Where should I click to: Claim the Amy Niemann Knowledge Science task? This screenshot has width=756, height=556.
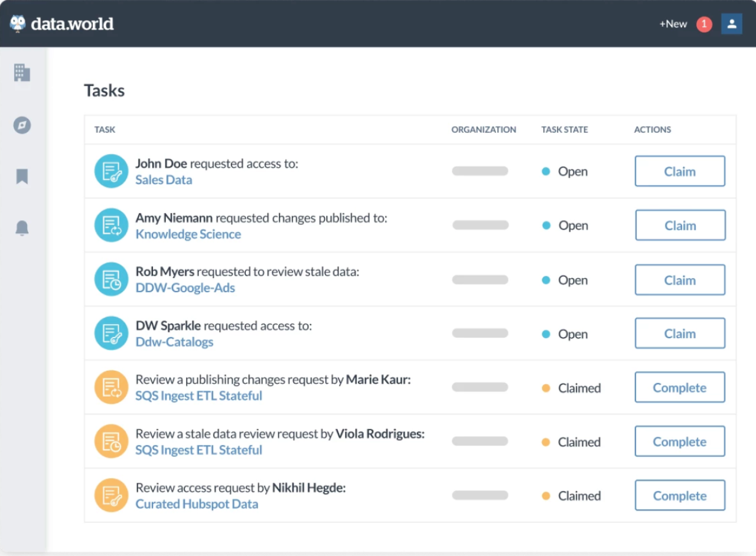(680, 225)
